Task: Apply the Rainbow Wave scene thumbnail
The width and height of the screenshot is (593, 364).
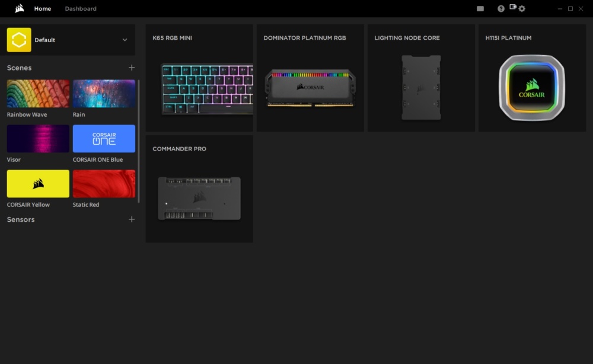Action: tap(38, 93)
